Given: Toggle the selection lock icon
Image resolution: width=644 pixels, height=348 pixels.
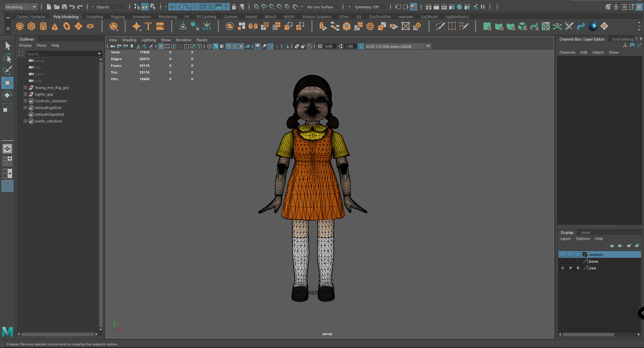Looking at the screenshot, I should click(x=234, y=7).
